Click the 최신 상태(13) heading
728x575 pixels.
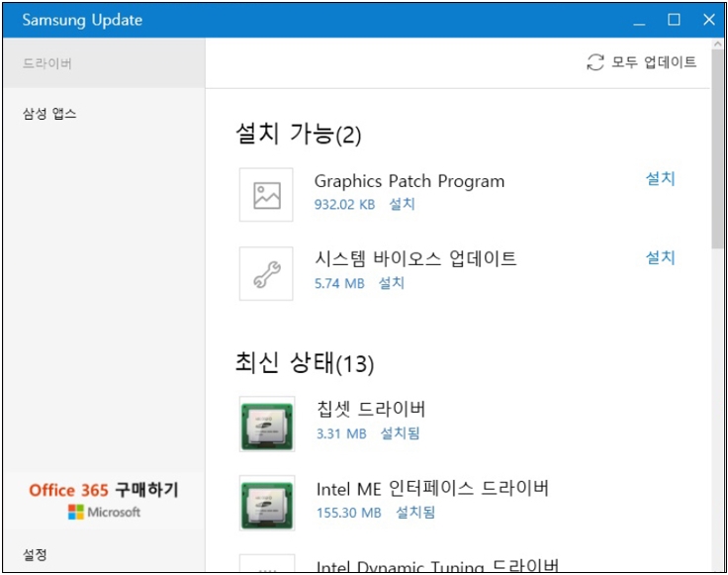[x=305, y=363]
